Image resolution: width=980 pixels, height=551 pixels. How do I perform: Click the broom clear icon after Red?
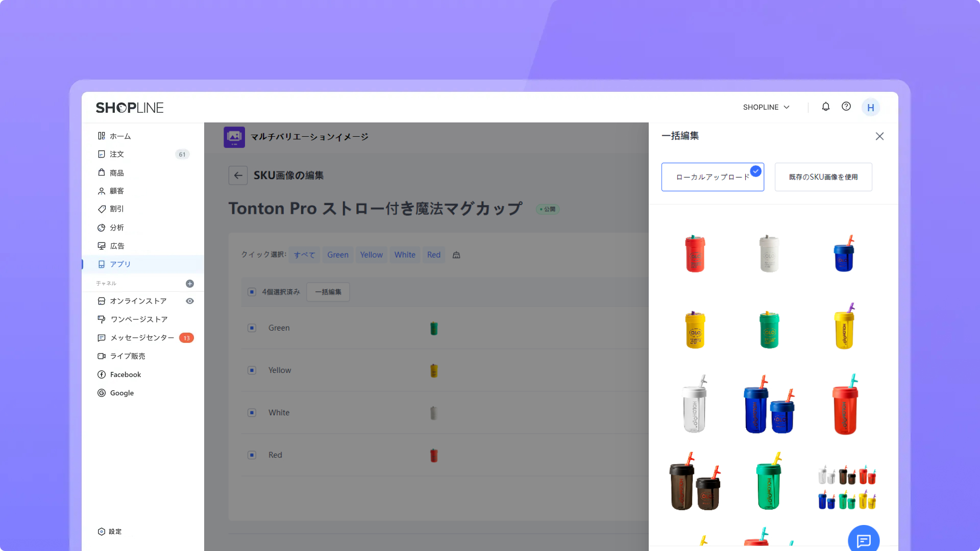click(456, 255)
